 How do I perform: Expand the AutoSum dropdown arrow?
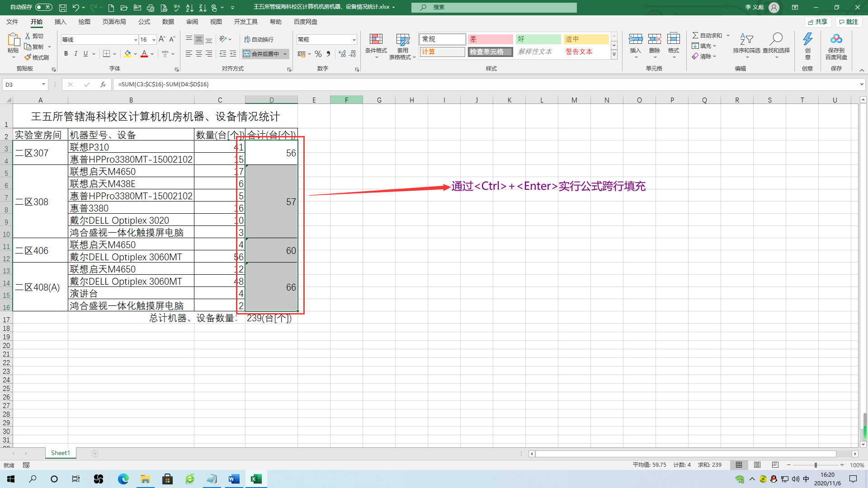(x=728, y=35)
